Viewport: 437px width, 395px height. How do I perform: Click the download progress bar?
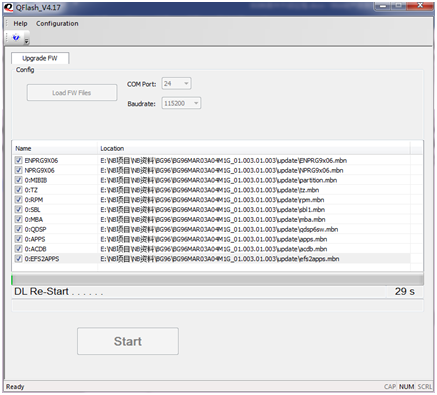[217, 280]
